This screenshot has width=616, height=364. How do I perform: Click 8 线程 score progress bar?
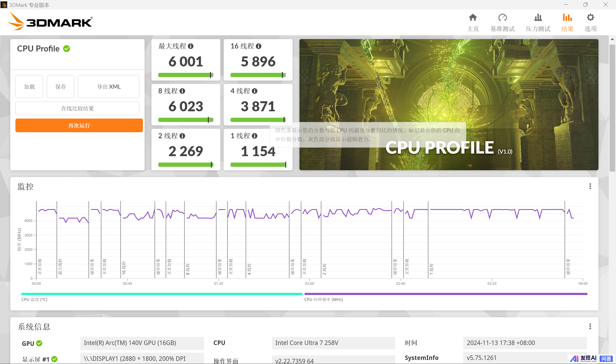[x=186, y=120]
